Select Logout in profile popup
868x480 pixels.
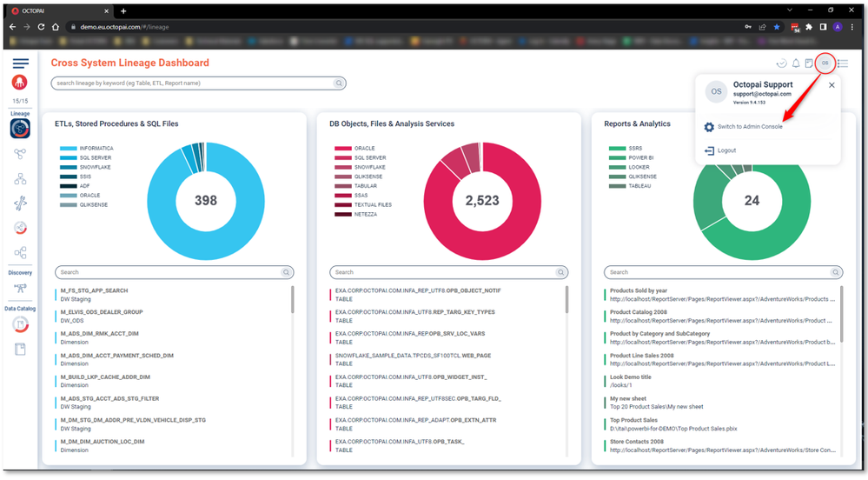pos(726,150)
